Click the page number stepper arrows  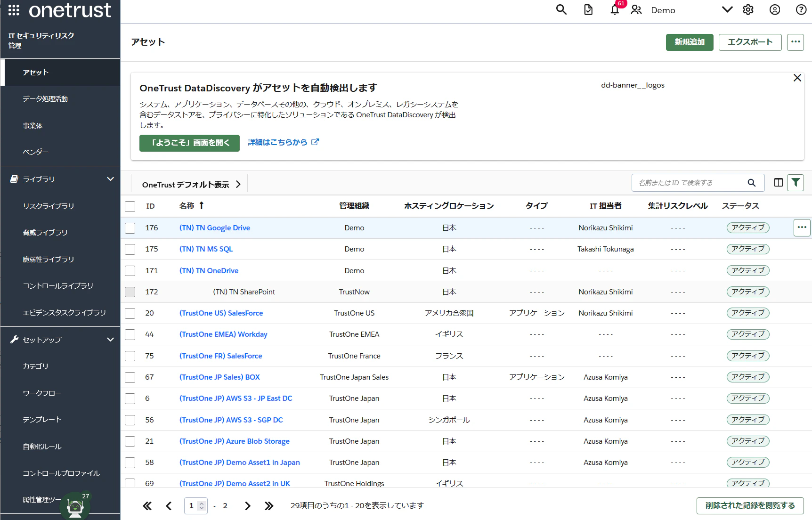coord(202,506)
